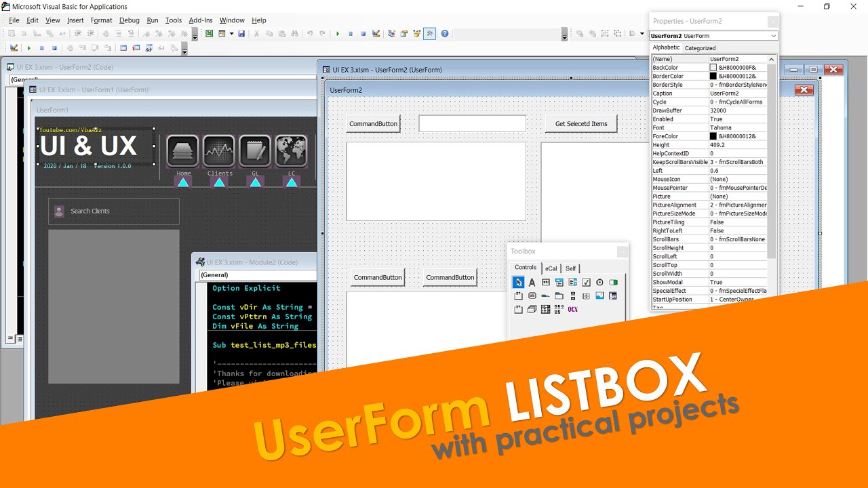868x488 pixels.
Task: Choose the OptionButton control in the Toolbox
Action: 600,283
